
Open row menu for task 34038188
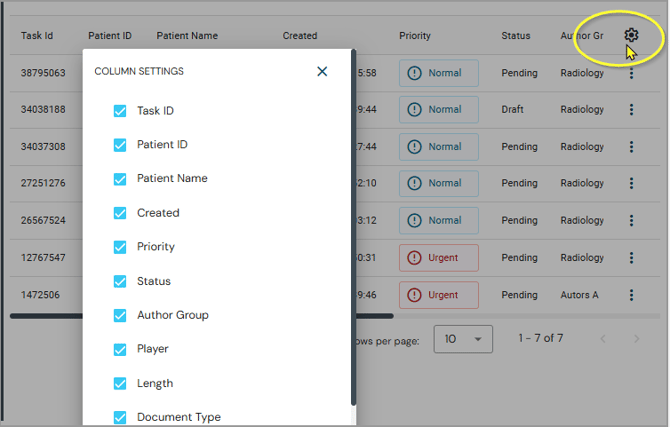tap(631, 109)
